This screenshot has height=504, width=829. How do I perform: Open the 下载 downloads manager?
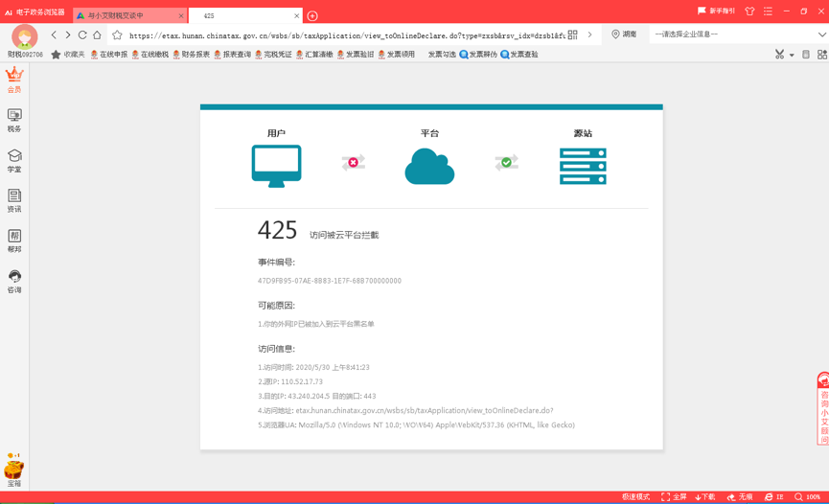tap(705, 497)
